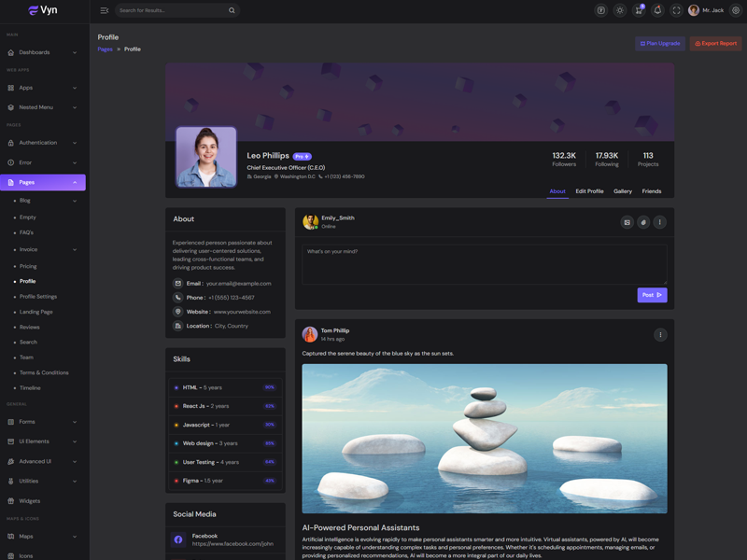Switch to the Edit Profile tab
This screenshot has width=747, height=560.
(x=589, y=191)
